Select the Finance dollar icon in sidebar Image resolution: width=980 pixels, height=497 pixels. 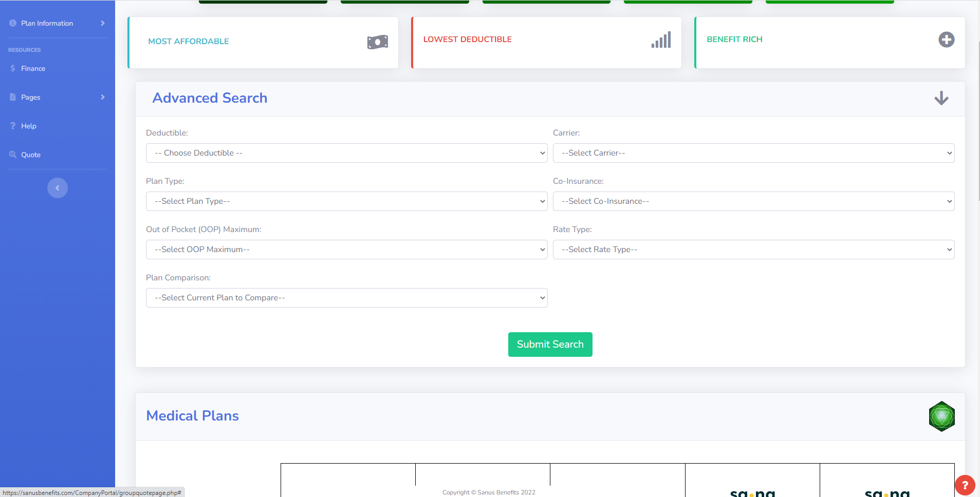click(13, 68)
